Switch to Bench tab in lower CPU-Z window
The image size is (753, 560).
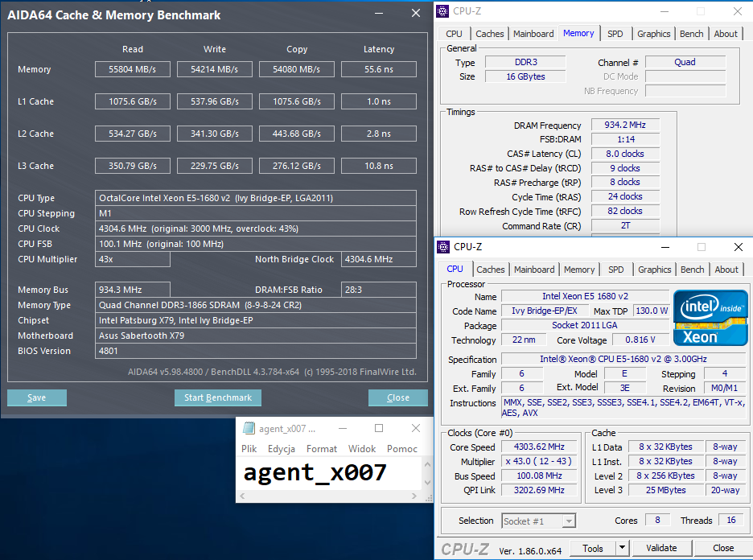[692, 270]
